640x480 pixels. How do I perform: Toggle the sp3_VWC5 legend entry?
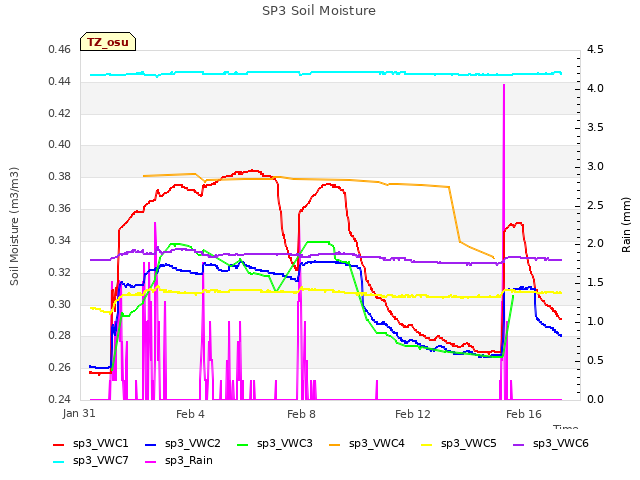459,443
